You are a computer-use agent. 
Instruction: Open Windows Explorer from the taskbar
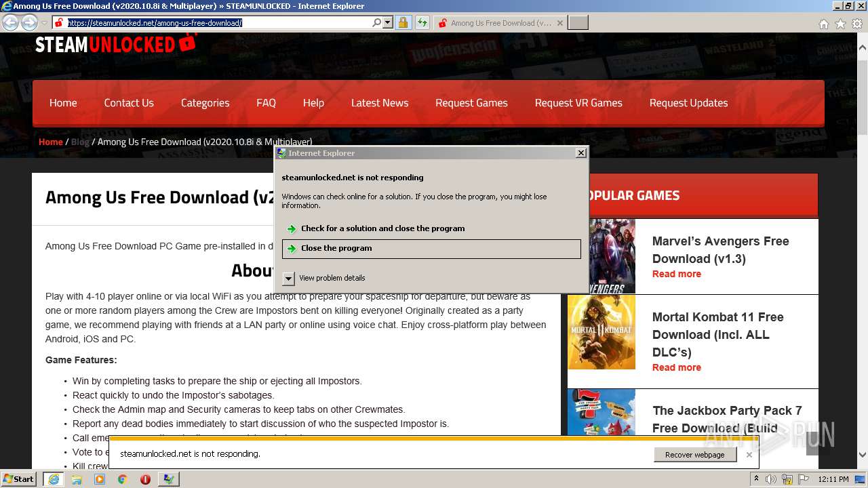pos(77,479)
